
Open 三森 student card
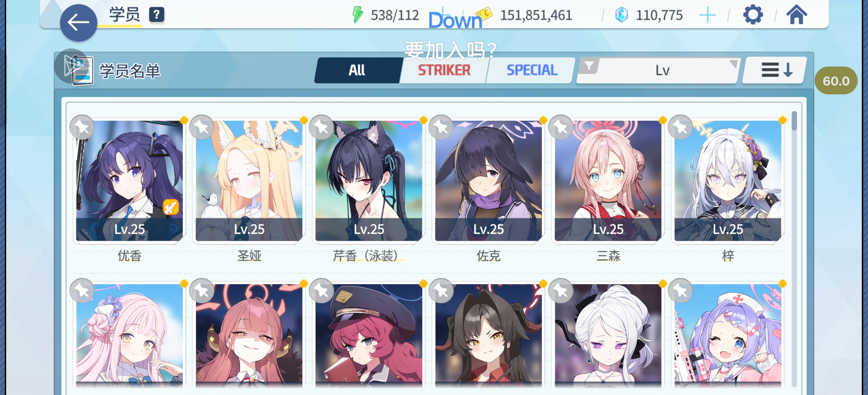click(x=608, y=180)
